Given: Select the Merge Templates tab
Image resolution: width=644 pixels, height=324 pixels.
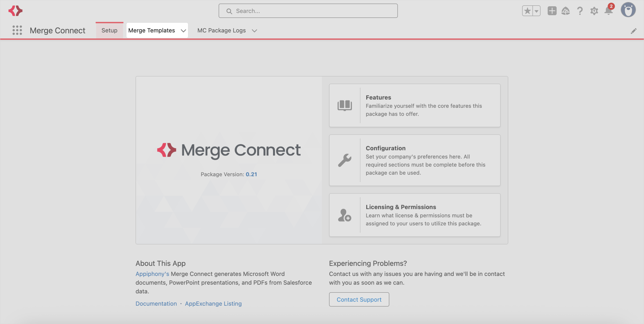Looking at the screenshot, I should (151, 30).
